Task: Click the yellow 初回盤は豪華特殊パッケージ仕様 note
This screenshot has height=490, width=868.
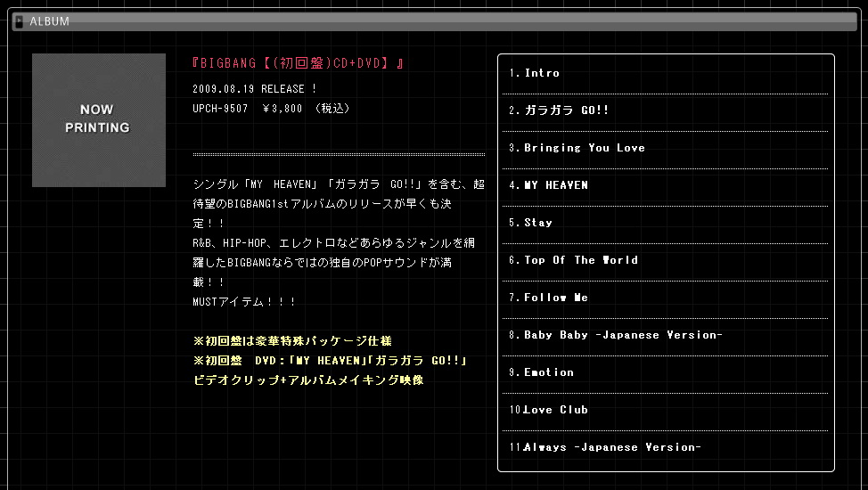Action: pyautogui.click(x=292, y=341)
